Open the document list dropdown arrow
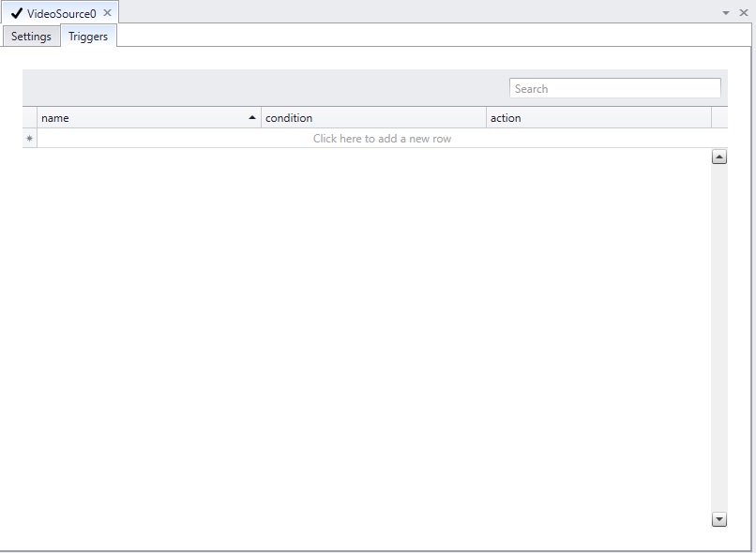This screenshot has width=756, height=553. click(726, 13)
